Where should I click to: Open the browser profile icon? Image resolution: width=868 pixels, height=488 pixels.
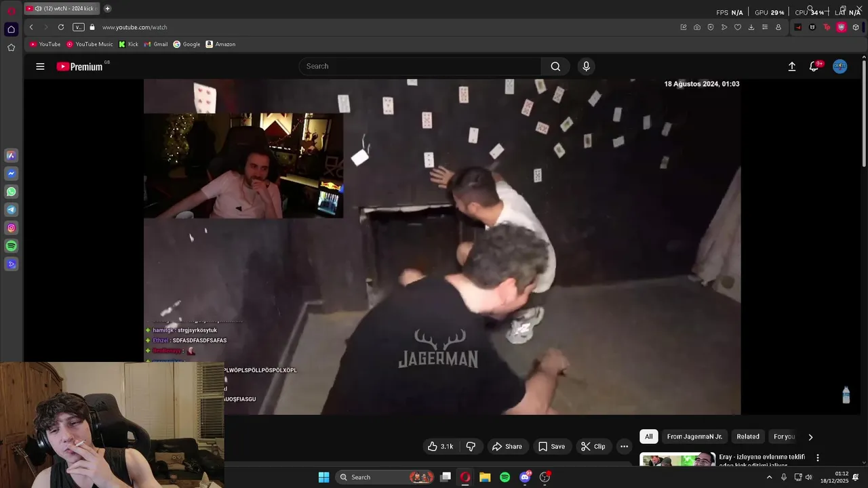tap(778, 27)
